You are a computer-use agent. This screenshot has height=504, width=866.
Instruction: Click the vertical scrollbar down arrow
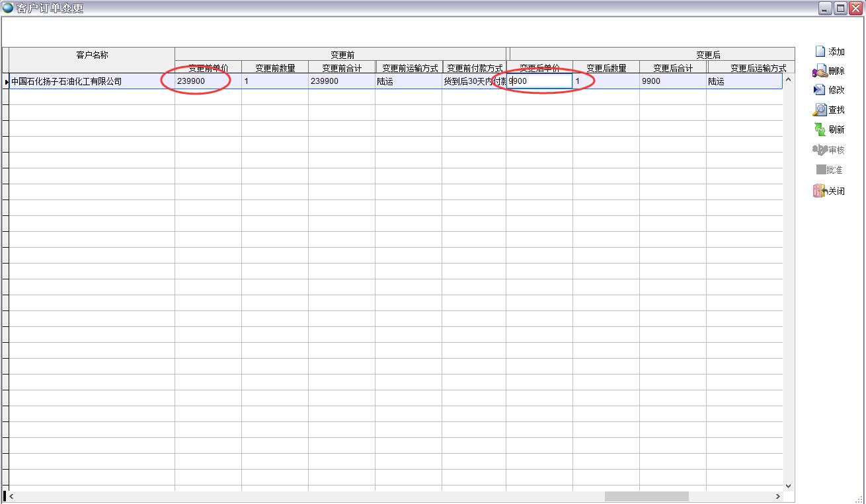(788, 486)
